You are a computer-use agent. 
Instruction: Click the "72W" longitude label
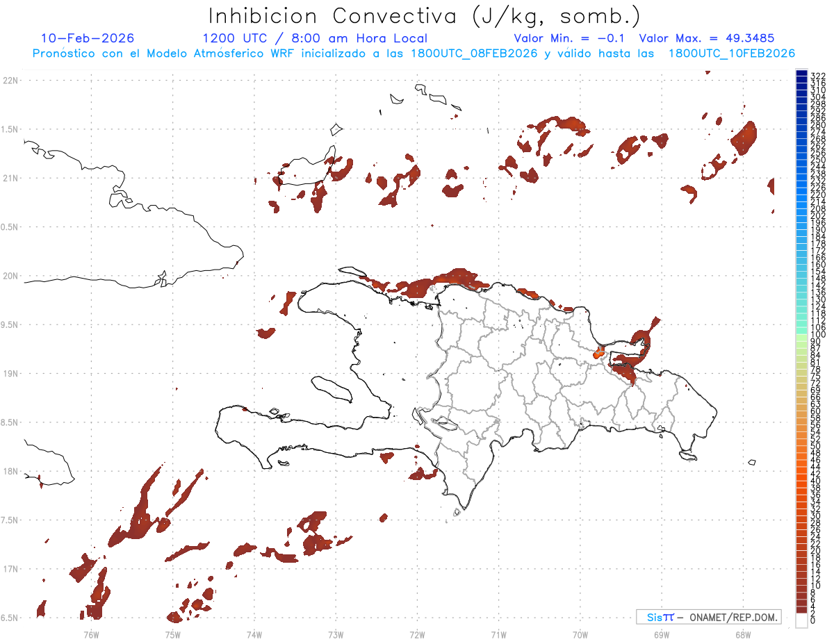[x=417, y=634]
